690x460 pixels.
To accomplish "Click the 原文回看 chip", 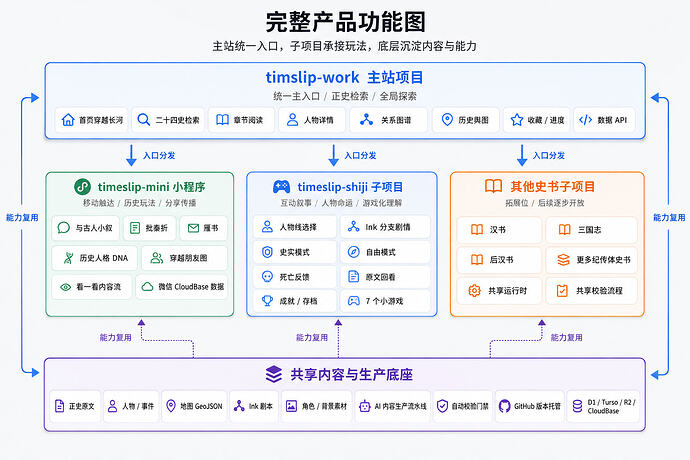I will tap(385, 276).
